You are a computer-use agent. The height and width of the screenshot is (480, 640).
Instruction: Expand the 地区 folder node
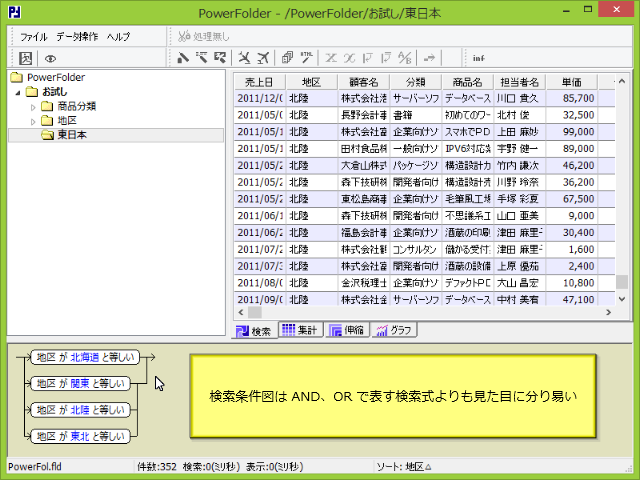(33, 121)
